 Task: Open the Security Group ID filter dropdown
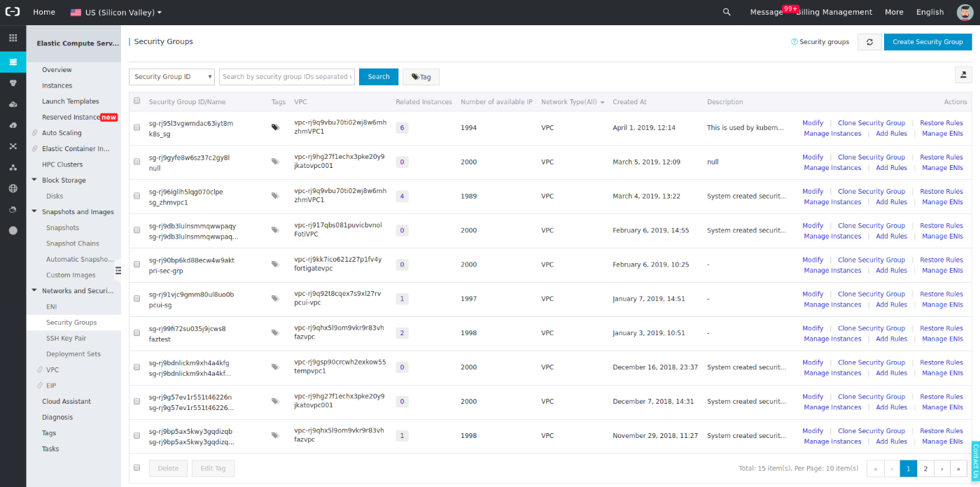pos(171,76)
